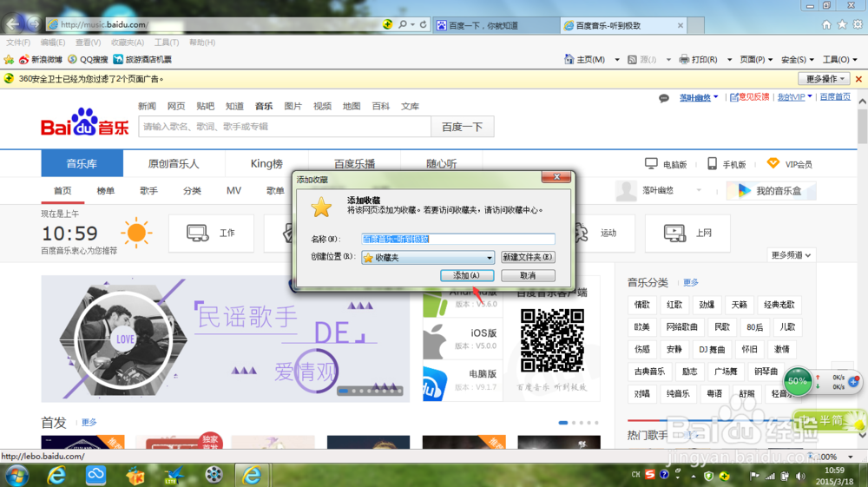The width and height of the screenshot is (868, 487).
Task: Click the Baidu music search input box
Action: tap(285, 127)
